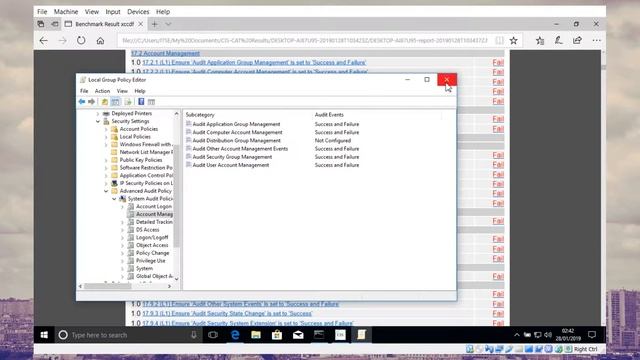This screenshot has height=360, width=640.
Task: Select the Benchmark Result xccdf tab
Action: 104,24
